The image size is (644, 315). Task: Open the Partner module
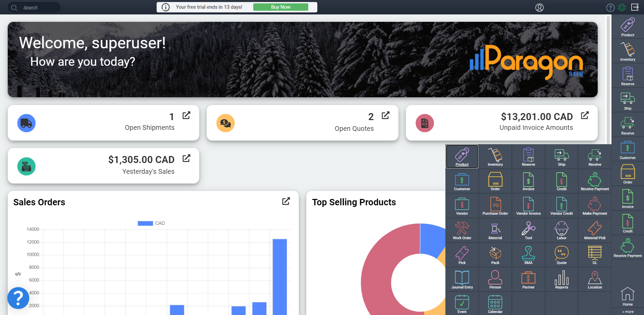click(528, 279)
